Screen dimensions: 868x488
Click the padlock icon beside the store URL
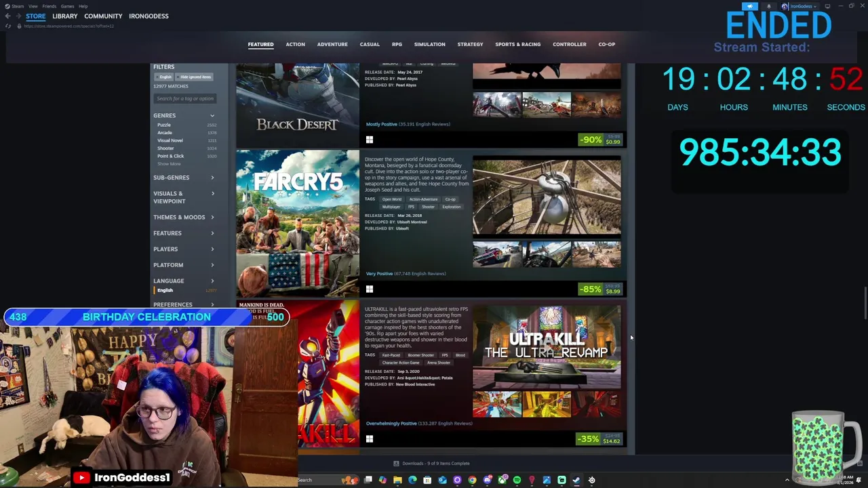click(x=18, y=26)
